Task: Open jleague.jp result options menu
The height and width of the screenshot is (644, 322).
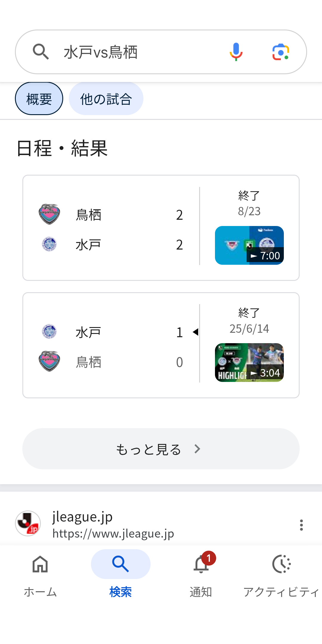Action: (301, 525)
